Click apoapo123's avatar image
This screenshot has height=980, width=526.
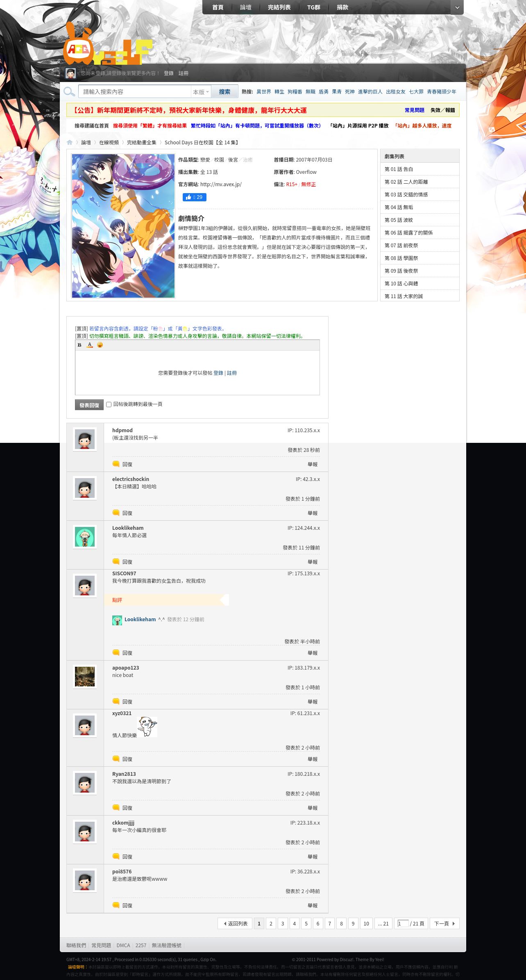85,677
